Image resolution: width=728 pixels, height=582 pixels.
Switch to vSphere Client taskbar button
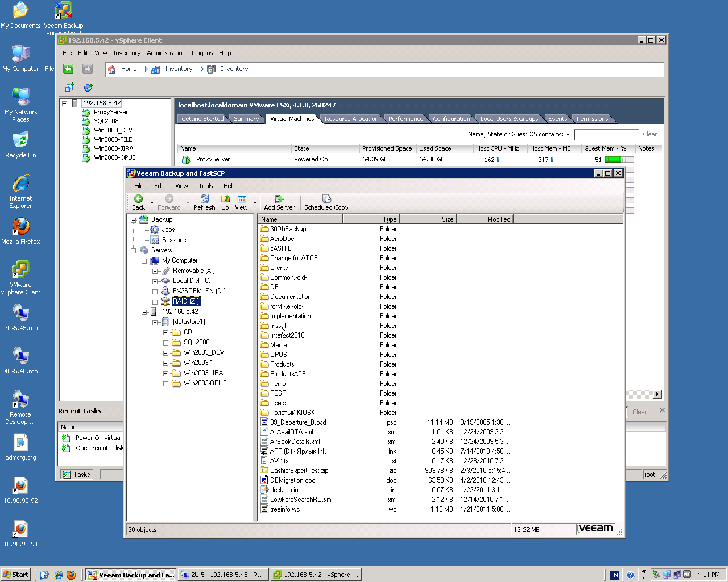click(316, 575)
